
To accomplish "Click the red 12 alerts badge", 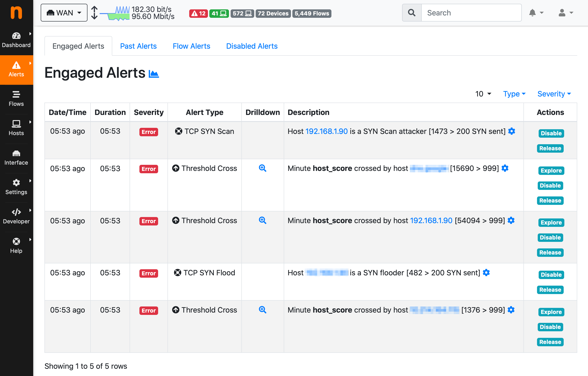I will [198, 13].
